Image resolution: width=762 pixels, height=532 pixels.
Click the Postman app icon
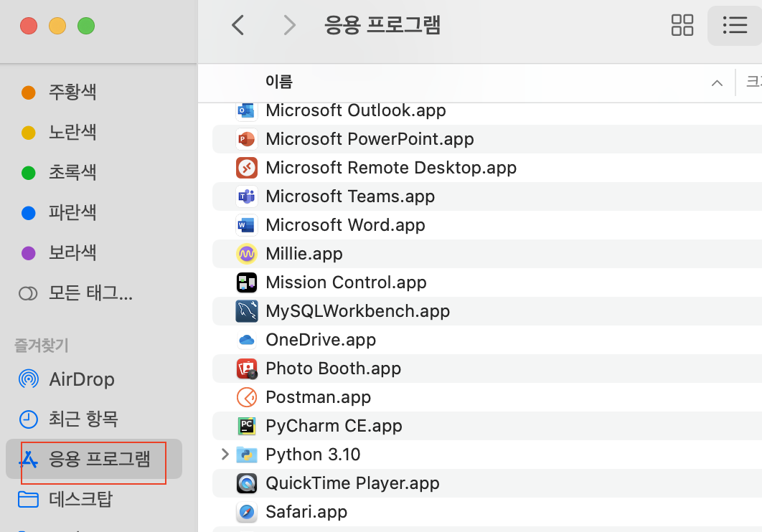[246, 397]
